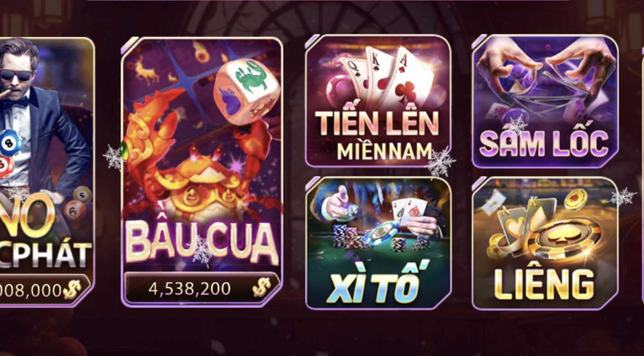
Task: Click the Bầu Cua jackpot 4,538,200 bar
Action: pos(202,288)
